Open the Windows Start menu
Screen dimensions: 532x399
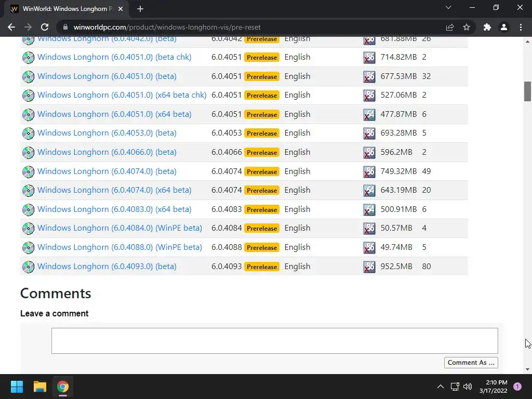click(x=17, y=387)
